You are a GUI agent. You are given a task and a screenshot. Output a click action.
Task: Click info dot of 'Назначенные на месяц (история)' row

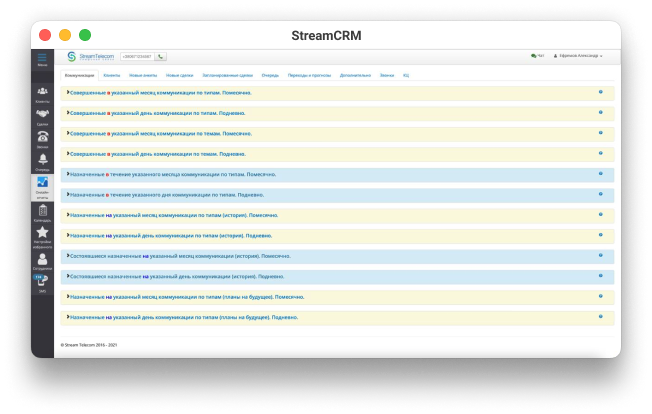click(600, 214)
